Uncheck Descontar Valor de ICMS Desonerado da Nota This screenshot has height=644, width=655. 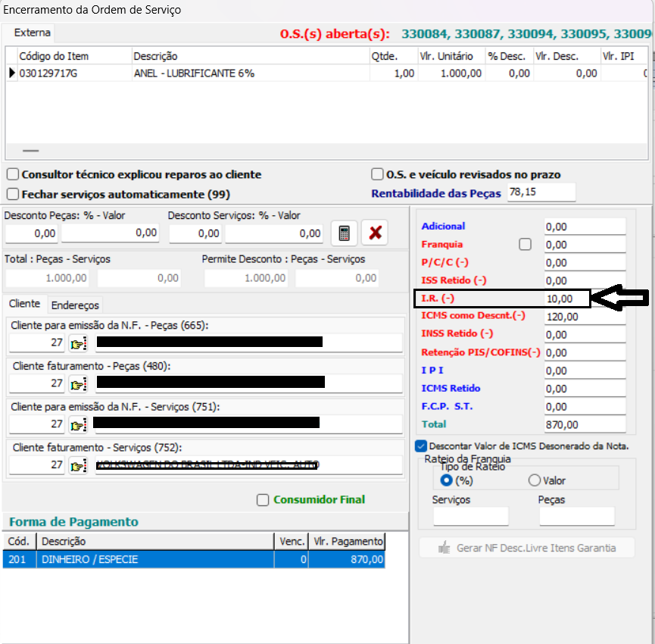(421, 446)
